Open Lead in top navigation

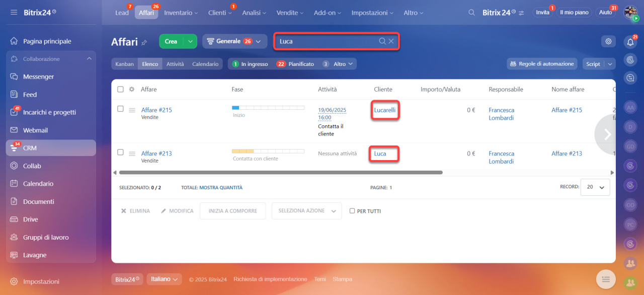122,13
